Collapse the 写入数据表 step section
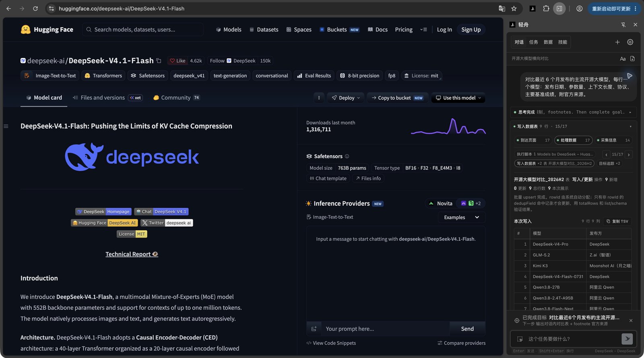 point(630,126)
